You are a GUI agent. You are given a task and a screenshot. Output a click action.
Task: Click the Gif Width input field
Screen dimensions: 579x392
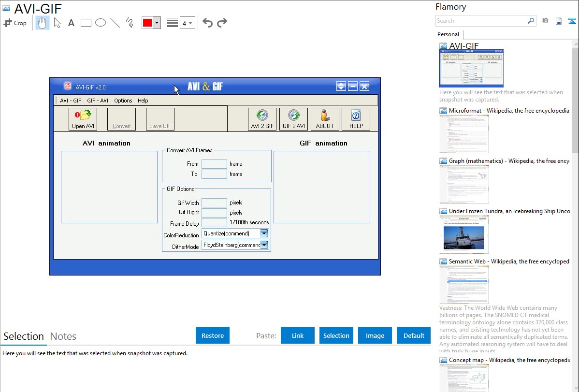click(214, 203)
